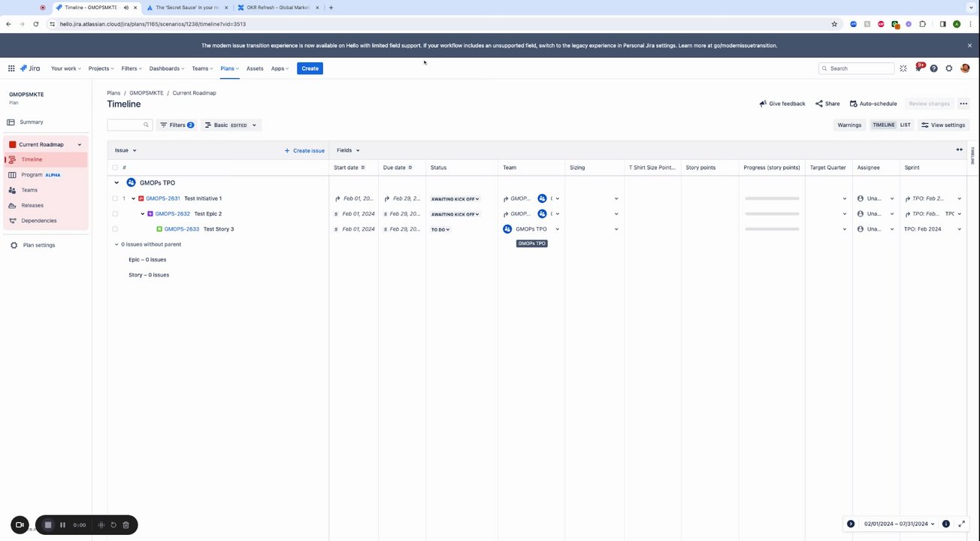Stop the screen recording
980x541 pixels.
48,524
